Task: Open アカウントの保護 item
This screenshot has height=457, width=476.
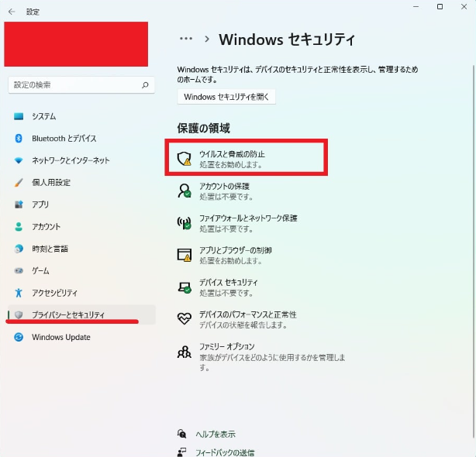Action: click(225, 191)
